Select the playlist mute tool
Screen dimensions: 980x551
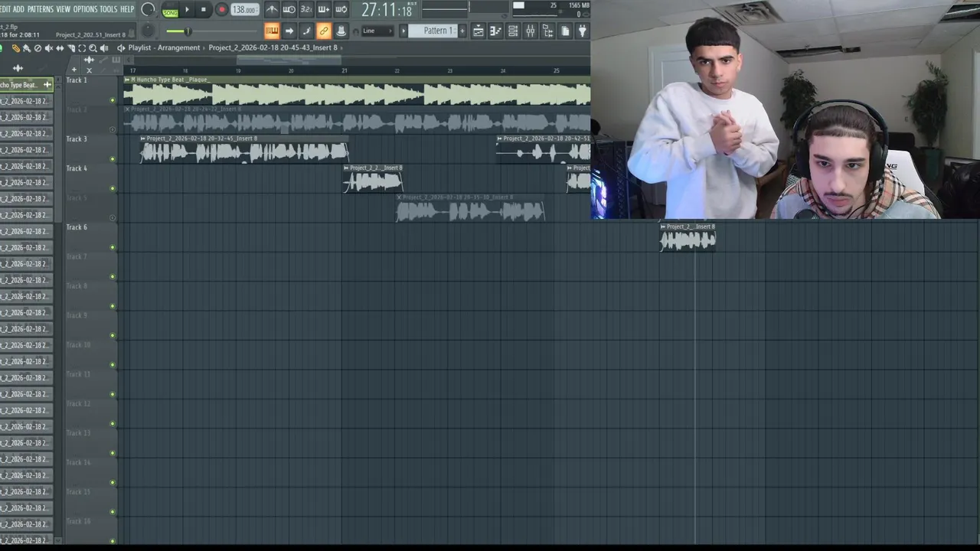pos(49,48)
